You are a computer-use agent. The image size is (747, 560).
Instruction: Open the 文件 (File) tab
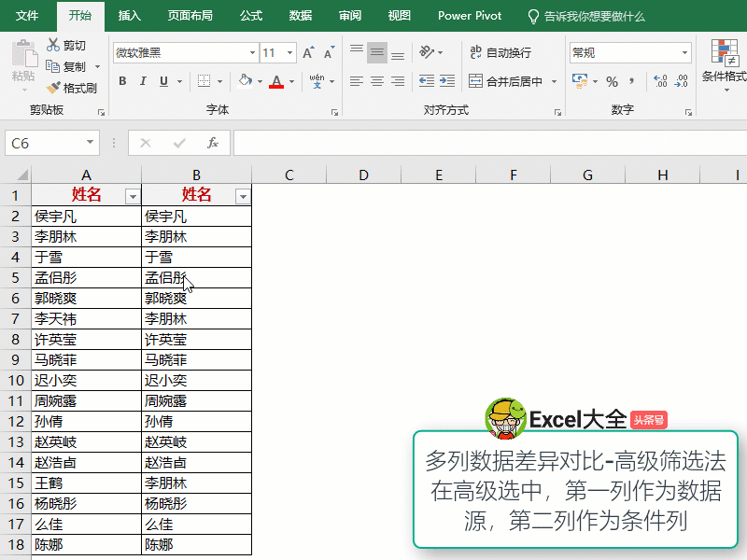point(27,16)
